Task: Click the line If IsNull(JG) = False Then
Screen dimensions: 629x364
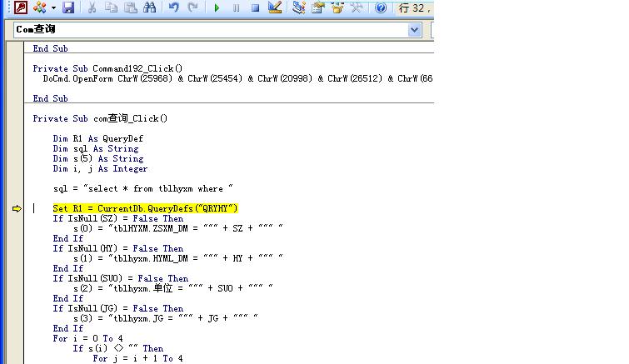Action: pos(118,309)
